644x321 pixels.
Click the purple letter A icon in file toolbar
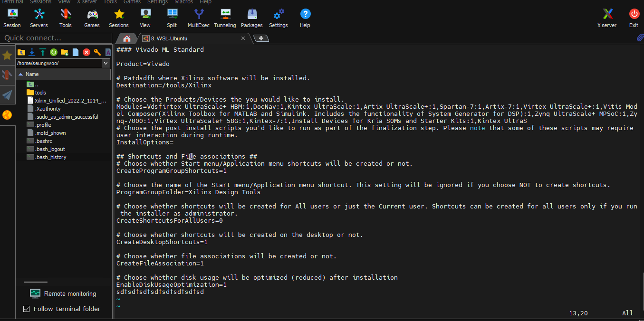pos(108,52)
